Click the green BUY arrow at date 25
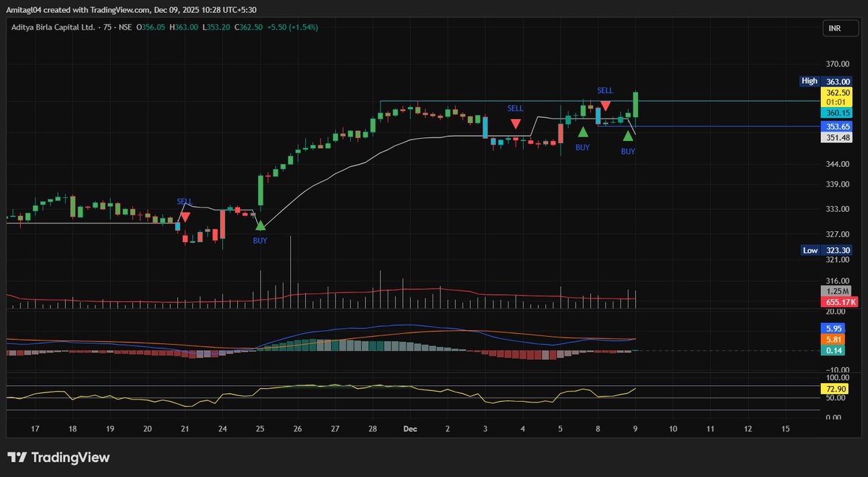This screenshot has height=477, width=868. pos(260,225)
